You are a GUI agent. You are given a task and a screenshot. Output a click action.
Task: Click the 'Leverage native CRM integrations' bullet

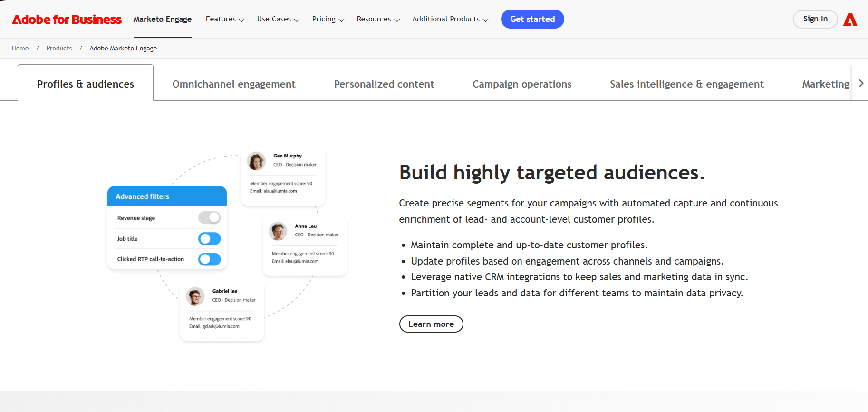(579, 277)
